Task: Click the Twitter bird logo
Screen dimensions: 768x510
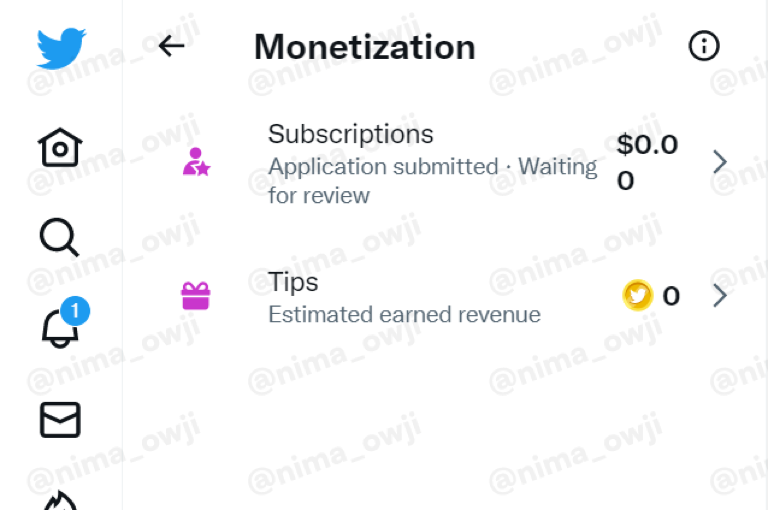Action: [x=61, y=46]
